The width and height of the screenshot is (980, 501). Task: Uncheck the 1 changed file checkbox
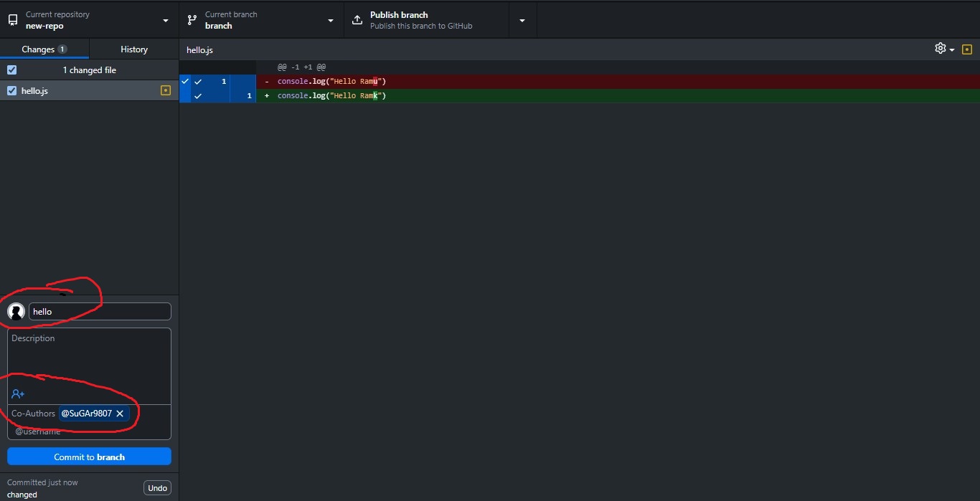pyautogui.click(x=11, y=70)
